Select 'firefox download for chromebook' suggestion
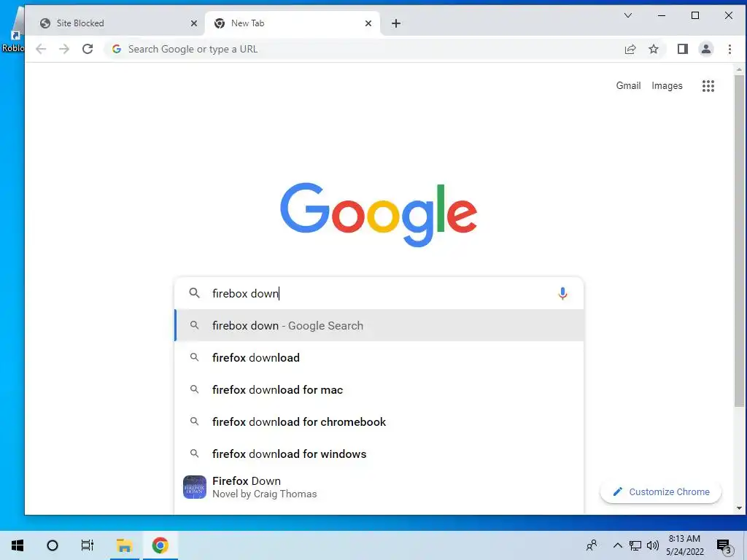The image size is (747, 560). tap(379, 422)
